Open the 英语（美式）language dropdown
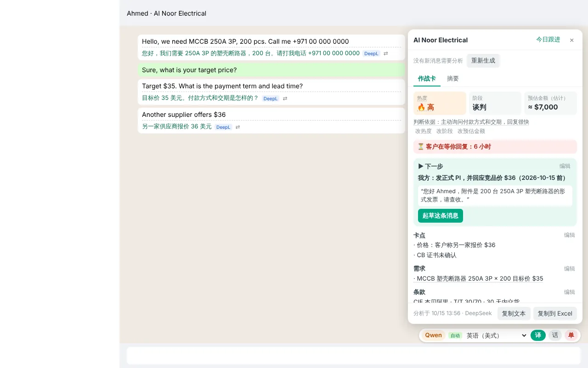 click(496, 335)
